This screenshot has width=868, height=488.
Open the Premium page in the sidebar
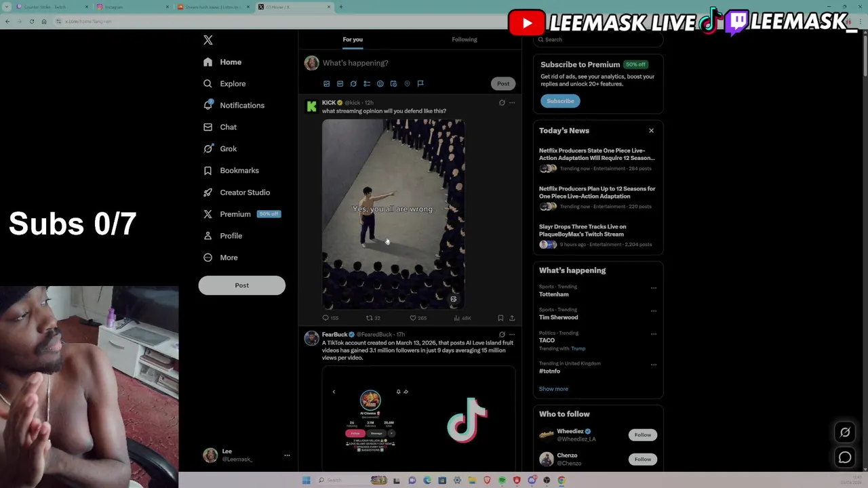pyautogui.click(x=241, y=213)
